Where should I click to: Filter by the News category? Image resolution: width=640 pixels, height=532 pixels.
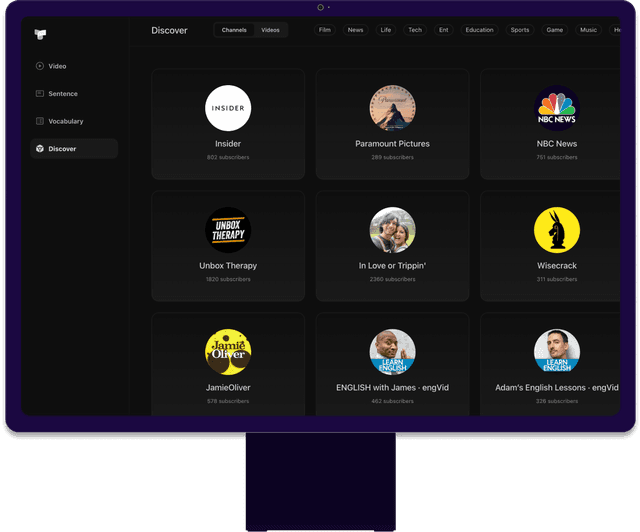point(355,30)
